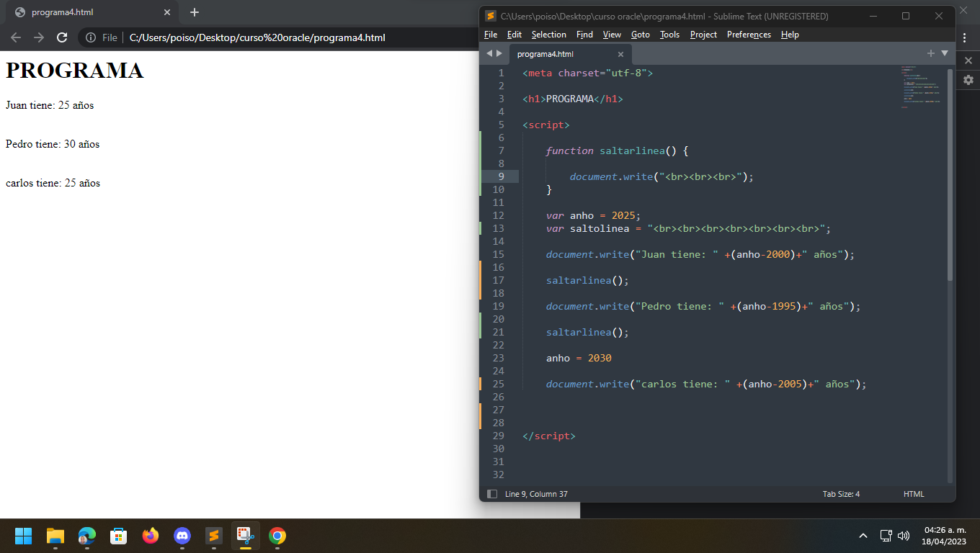Toggle the Sublime side bar from the status bar icon
This screenshot has width=980, height=553.
[x=492, y=494]
